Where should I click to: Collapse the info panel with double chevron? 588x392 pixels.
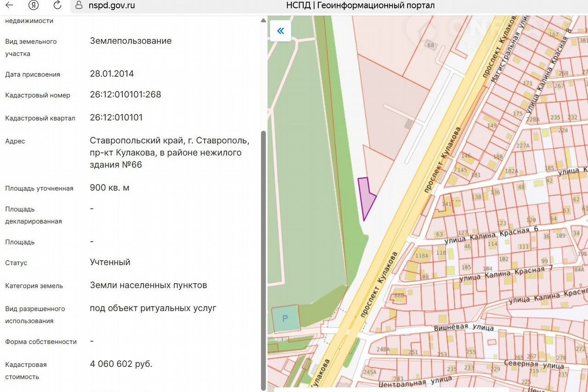click(x=280, y=31)
